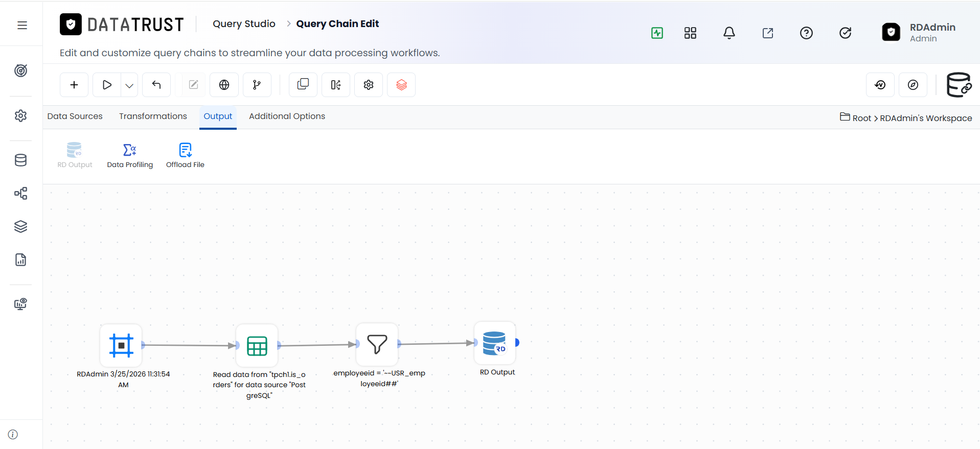The height and width of the screenshot is (449, 980).
Task: Click the undo arrow toolbar icon
Action: pos(156,85)
